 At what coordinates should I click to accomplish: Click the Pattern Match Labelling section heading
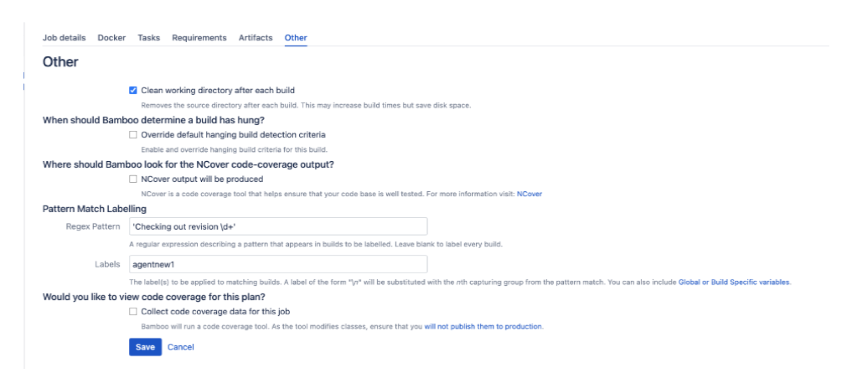(94, 209)
